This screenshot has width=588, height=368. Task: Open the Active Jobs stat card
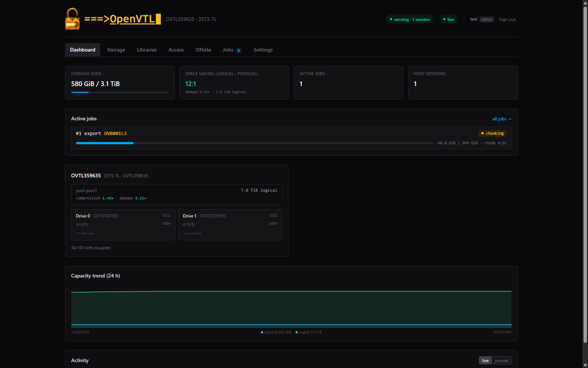pos(348,83)
